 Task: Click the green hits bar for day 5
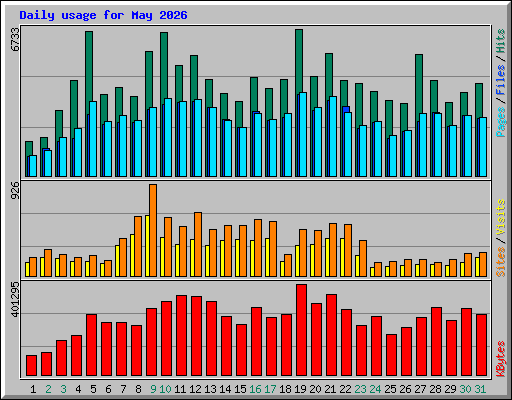click(x=89, y=66)
